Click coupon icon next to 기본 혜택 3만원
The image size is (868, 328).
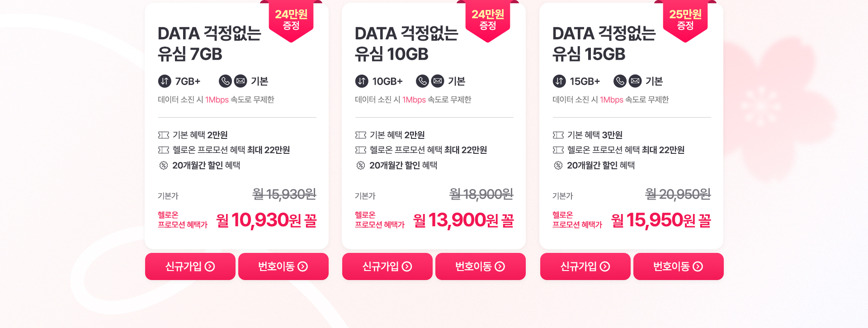click(558, 135)
